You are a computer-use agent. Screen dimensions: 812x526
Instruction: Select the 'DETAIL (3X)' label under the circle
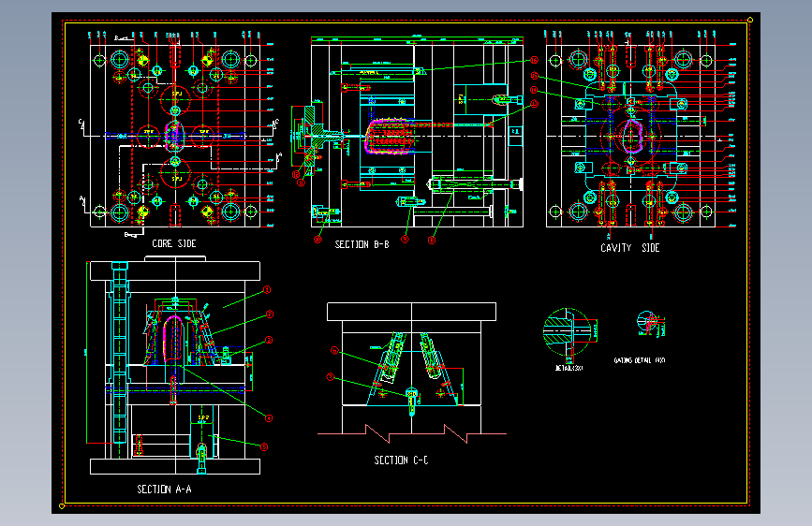pyautogui.click(x=568, y=368)
